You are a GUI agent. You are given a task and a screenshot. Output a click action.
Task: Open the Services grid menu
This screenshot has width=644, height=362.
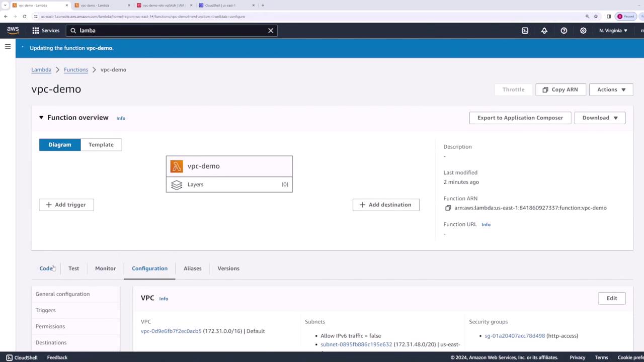46,30
